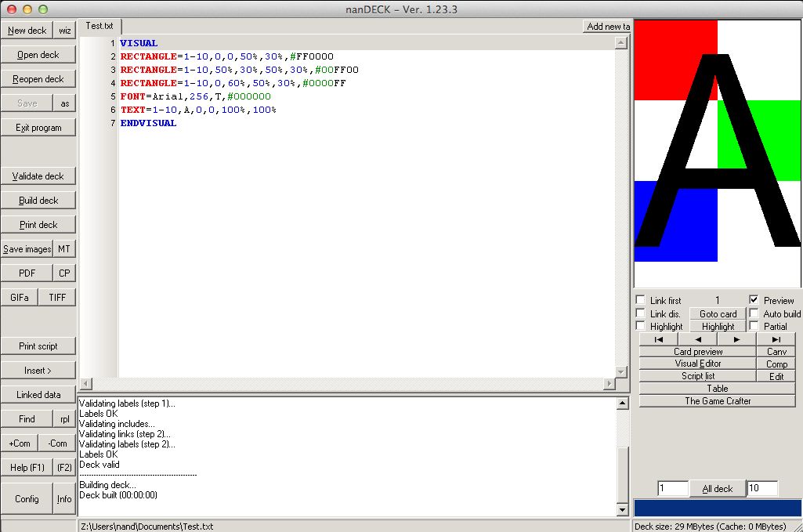
Task: Validate the current deck
Action: click(x=38, y=176)
